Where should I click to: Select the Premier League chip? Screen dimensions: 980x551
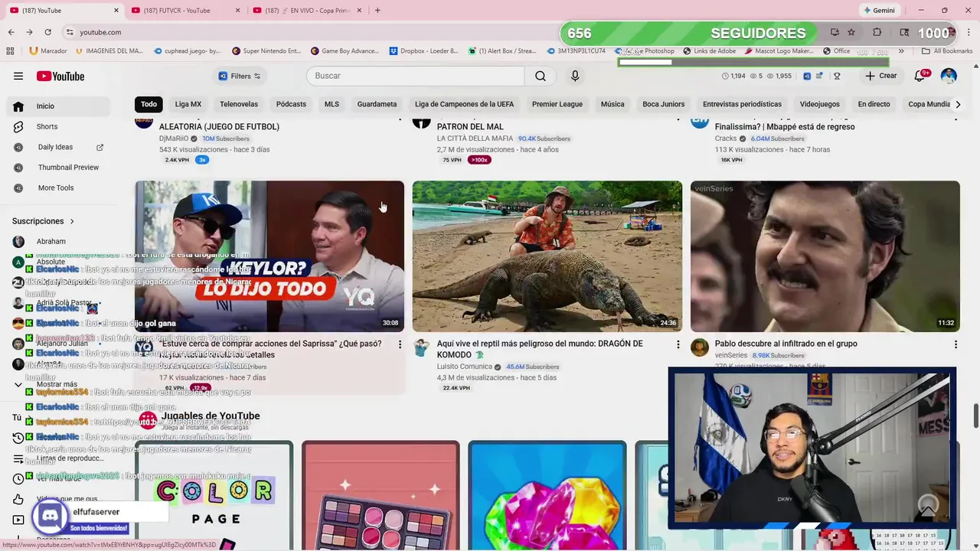[x=557, y=104]
